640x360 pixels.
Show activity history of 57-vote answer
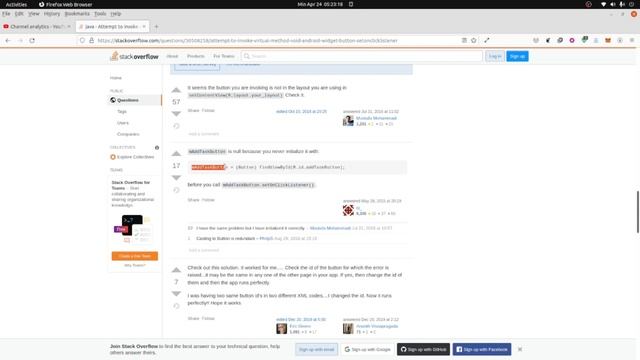click(176, 126)
